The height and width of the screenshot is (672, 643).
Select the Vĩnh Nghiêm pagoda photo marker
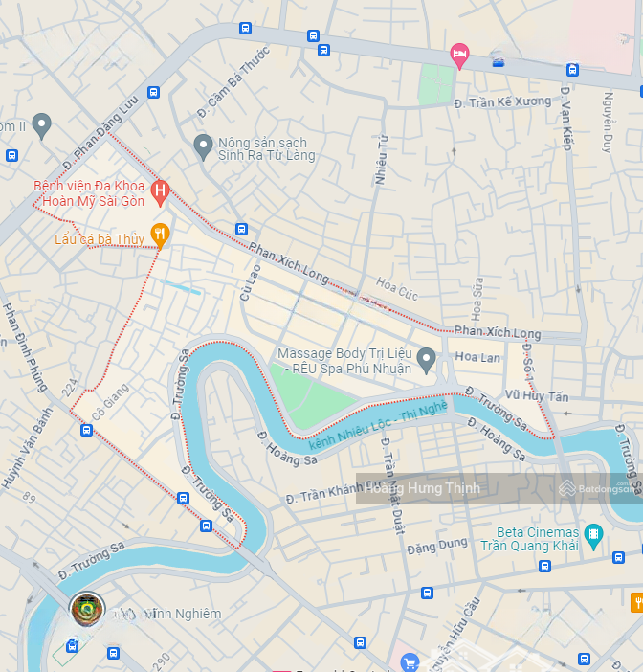click(87, 609)
